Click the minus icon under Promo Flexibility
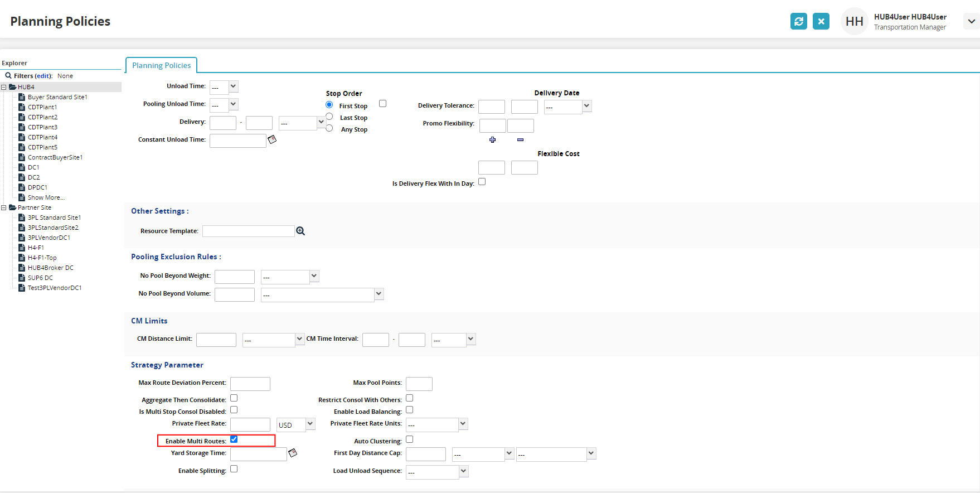Image resolution: width=980 pixels, height=493 pixels. click(x=520, y=140)
